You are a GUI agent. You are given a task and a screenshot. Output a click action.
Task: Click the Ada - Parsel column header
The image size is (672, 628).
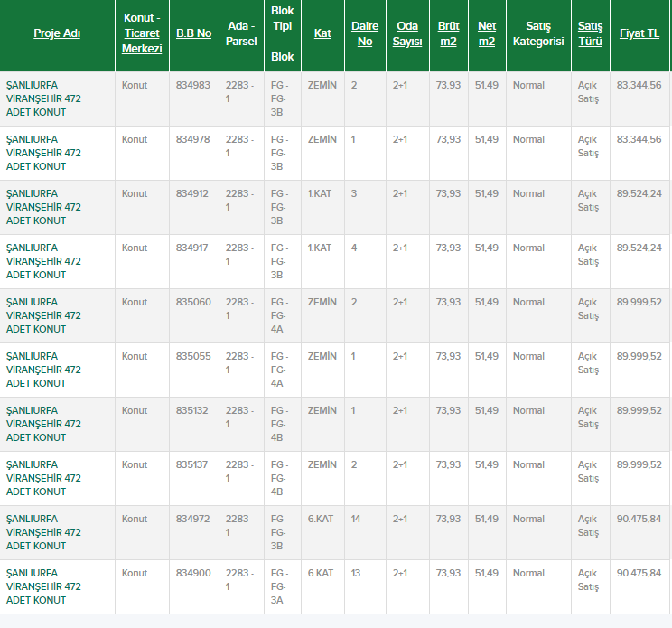pyautogui.click(x=241, y=33)
